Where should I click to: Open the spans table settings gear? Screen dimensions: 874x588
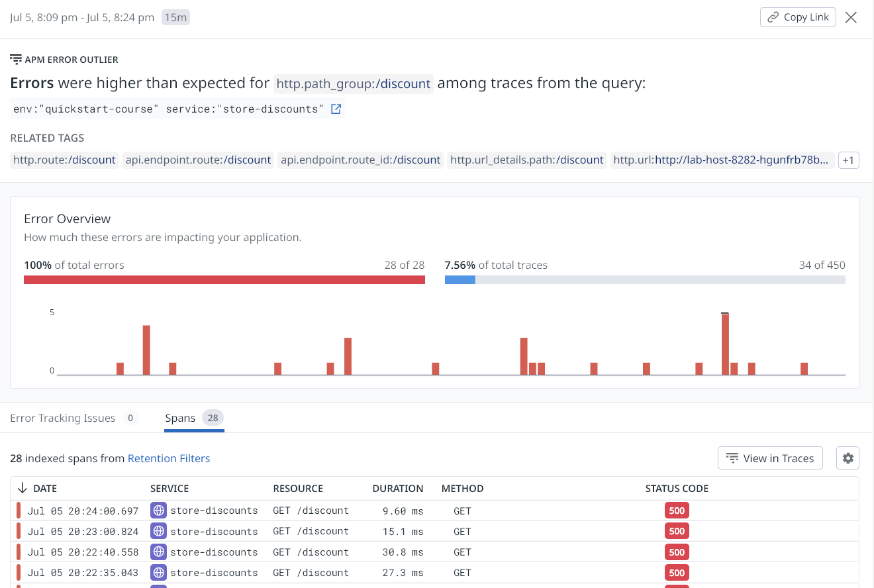pyautogui.click(x=848, y=458)
